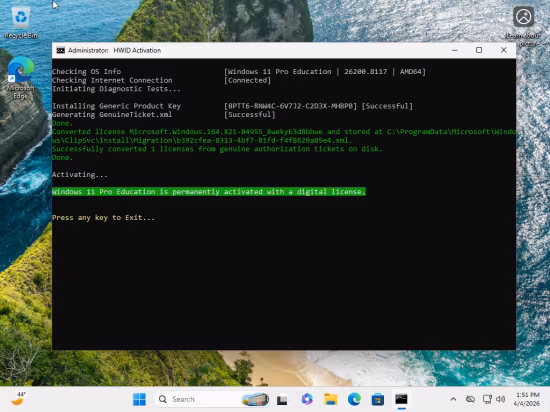550x412 pixels.
Task: Open Task View on the taskbar
Action: [x=282, y=400]
